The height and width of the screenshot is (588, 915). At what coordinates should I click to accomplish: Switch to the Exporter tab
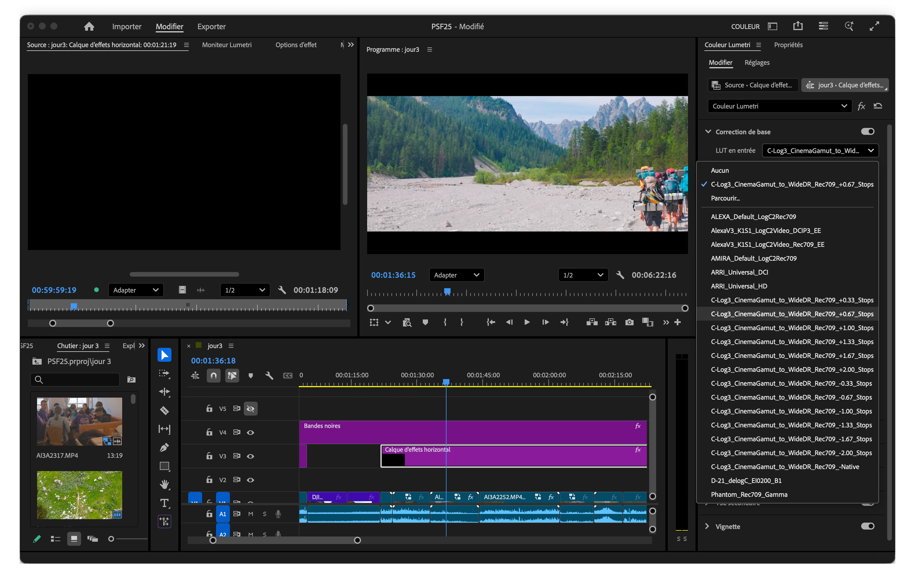pyautogui.click(x=211, y=26)
